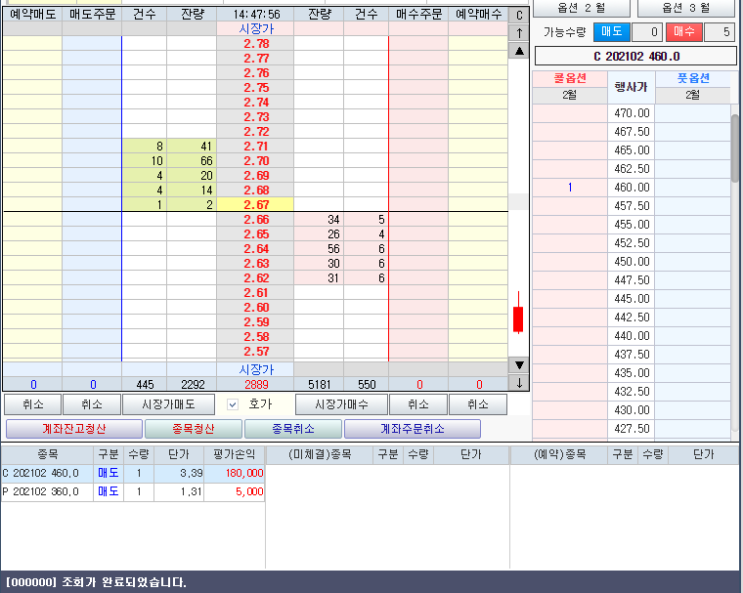Select strike price 440.00 row

632,336
